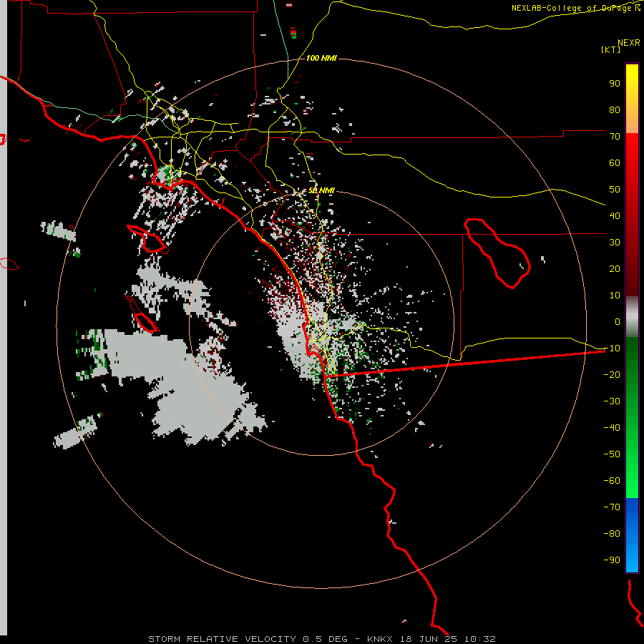The height and width of the screenshot is (644, 644).
Task: Click the -20 value on velocity scale
Action: coord(612,375)
